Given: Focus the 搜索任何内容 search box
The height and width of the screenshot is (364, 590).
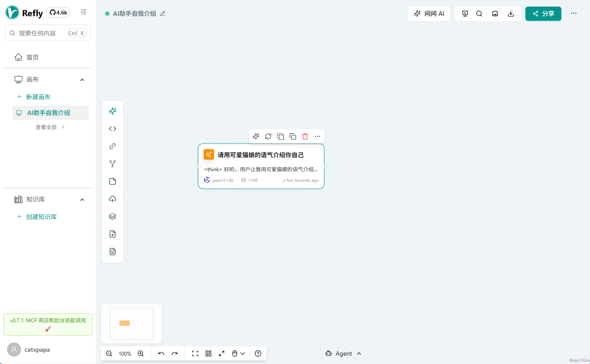Looking at the screenshot, I should pyautogui.click(x=48, y=33).
